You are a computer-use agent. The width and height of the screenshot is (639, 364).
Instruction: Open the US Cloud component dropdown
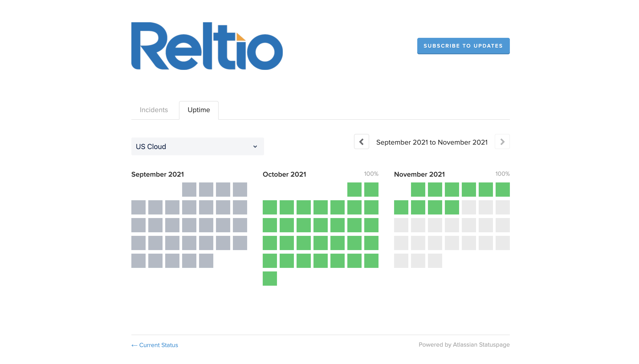[197, 146]
